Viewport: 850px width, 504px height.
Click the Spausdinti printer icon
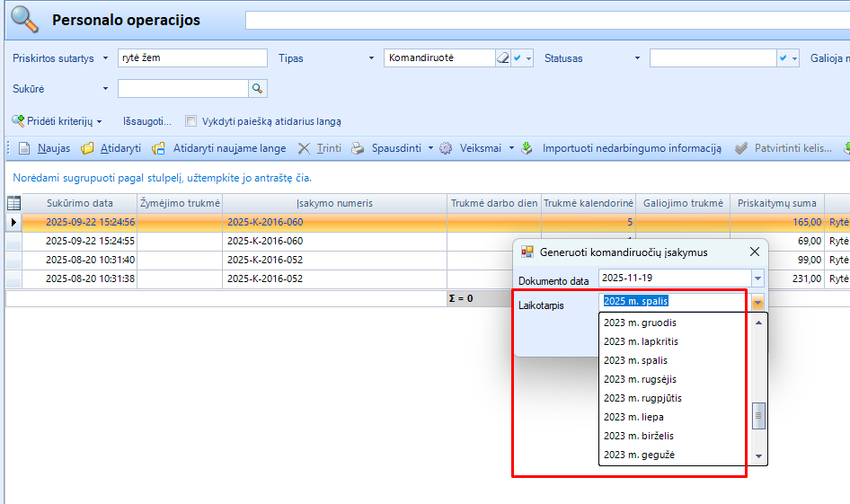[x=358, y=148]
